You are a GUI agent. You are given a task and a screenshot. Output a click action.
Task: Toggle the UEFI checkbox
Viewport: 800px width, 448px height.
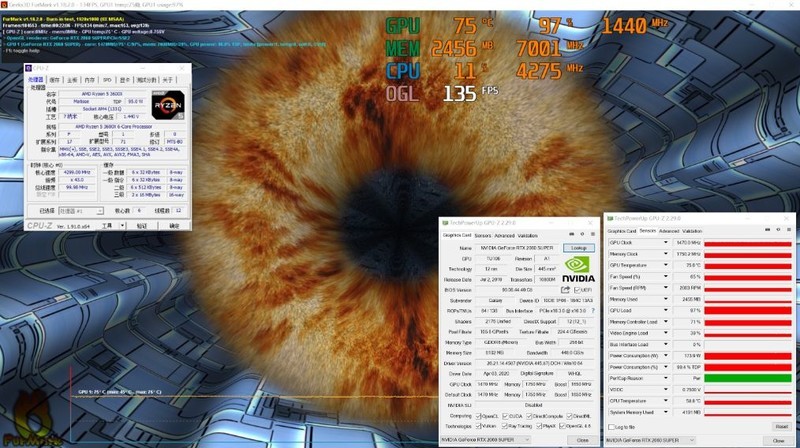(577, 290)
